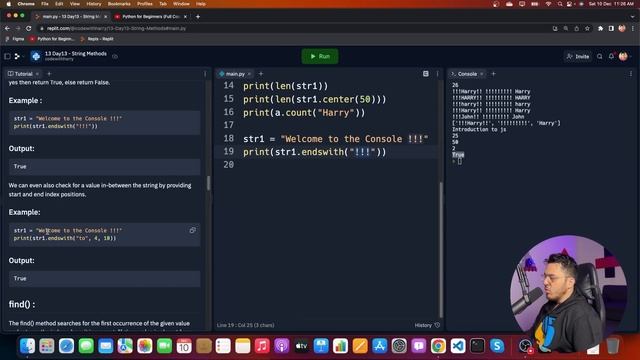
Task: Switch to the Python for Beginners browser tab
Action: tap(151, 17)
